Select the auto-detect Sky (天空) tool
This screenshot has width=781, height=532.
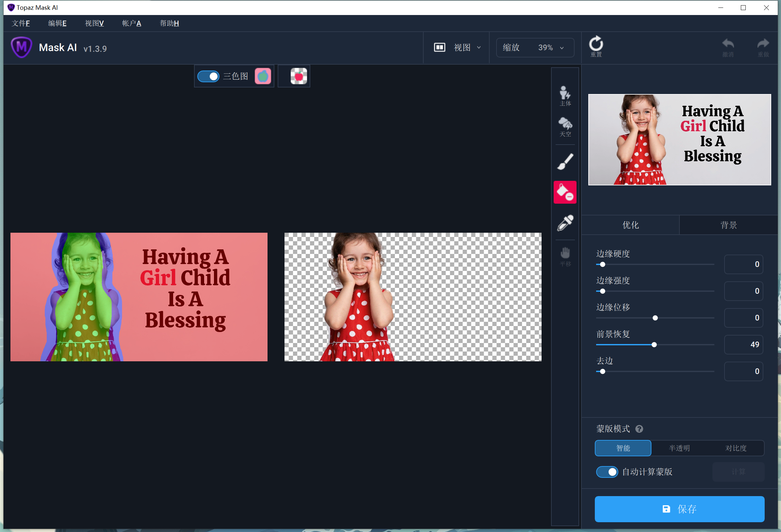pyautogui.click(x=565, y=126)
